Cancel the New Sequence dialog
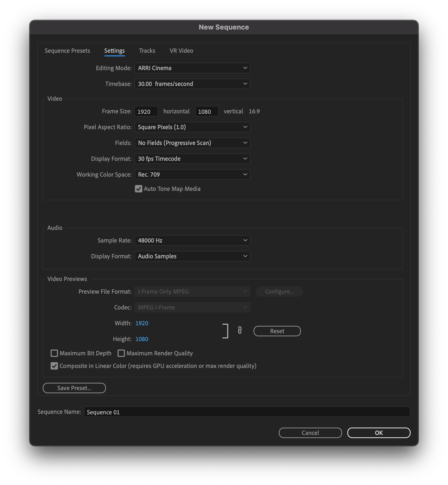 pos(310,433)
